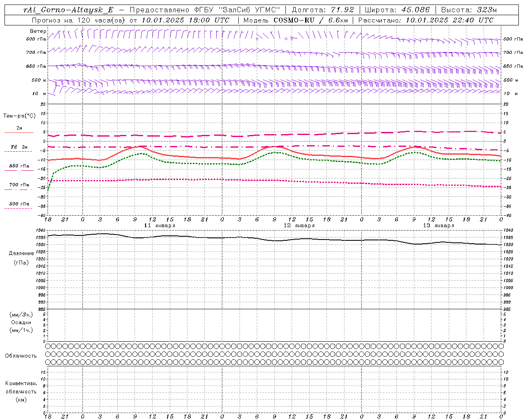This screenshot has height=420, width=525.
Task: Click the Конвективн. convective cloud label
Action: [21, 383]
